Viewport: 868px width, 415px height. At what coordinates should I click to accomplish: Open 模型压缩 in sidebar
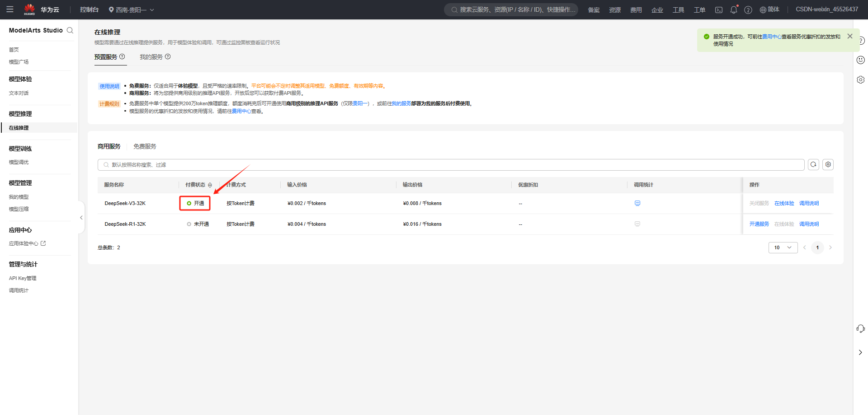click(19, 209)
